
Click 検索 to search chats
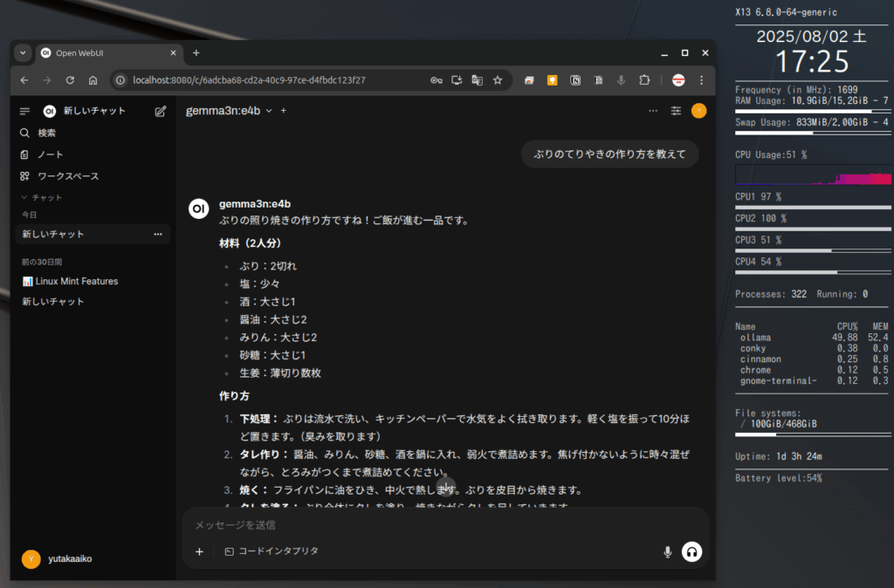click(46, 133)
